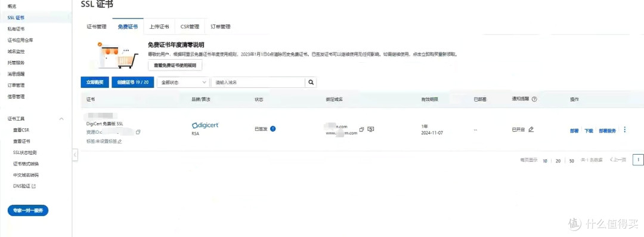Click the 专家一对一服务 button
Image resolution: width=644 pixels, height=237 pixels.
pyautogui.click(x=28, y=210)
